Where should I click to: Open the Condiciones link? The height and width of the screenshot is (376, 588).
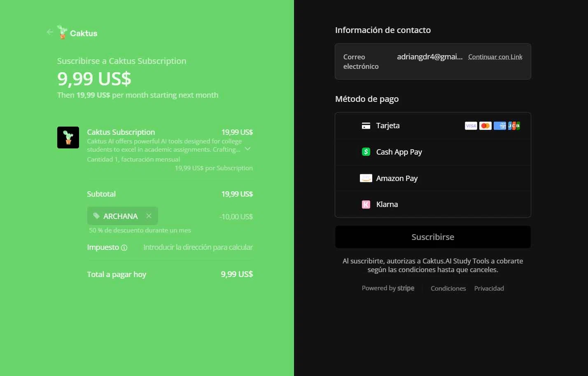(x=448, y=288)
